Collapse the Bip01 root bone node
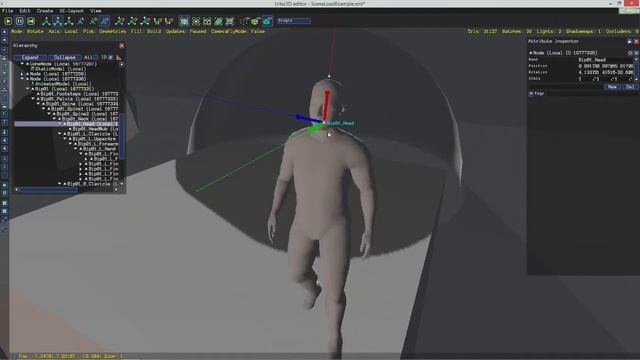This screenshot has width=640, height=360. [x=28, y=89]
